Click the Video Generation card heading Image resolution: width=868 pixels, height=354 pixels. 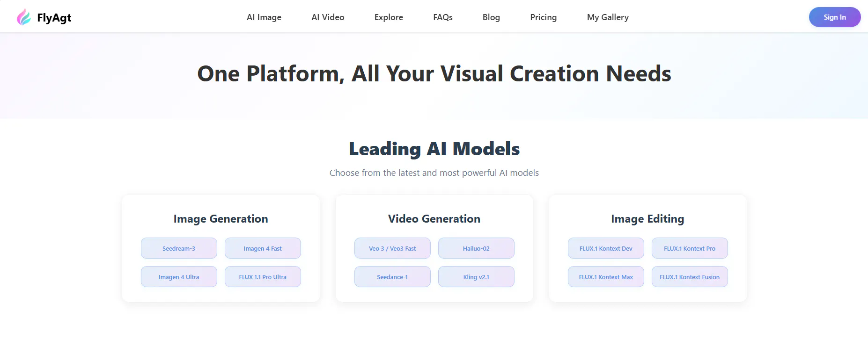pyautogui.click(x=434, y=219)
